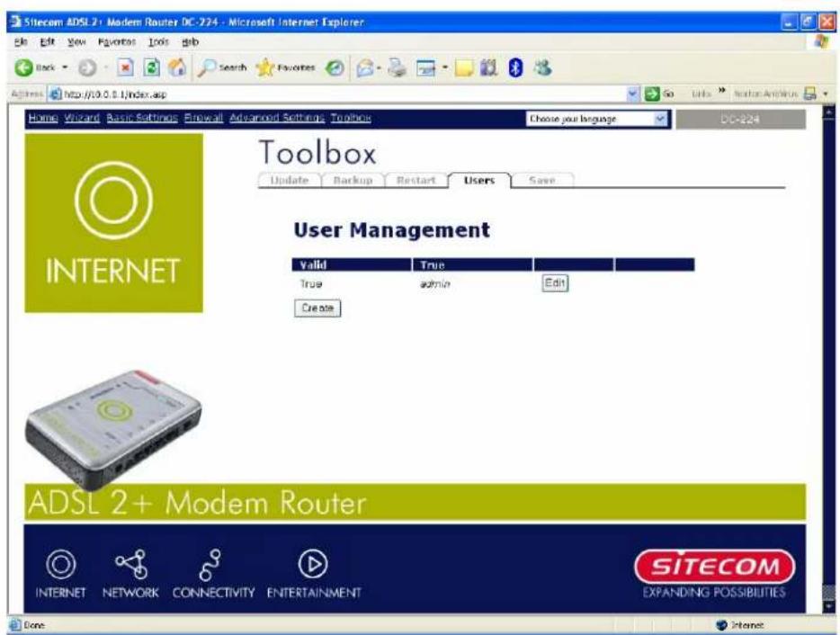Click the Edit button for admin user

(x=555, y=283)
